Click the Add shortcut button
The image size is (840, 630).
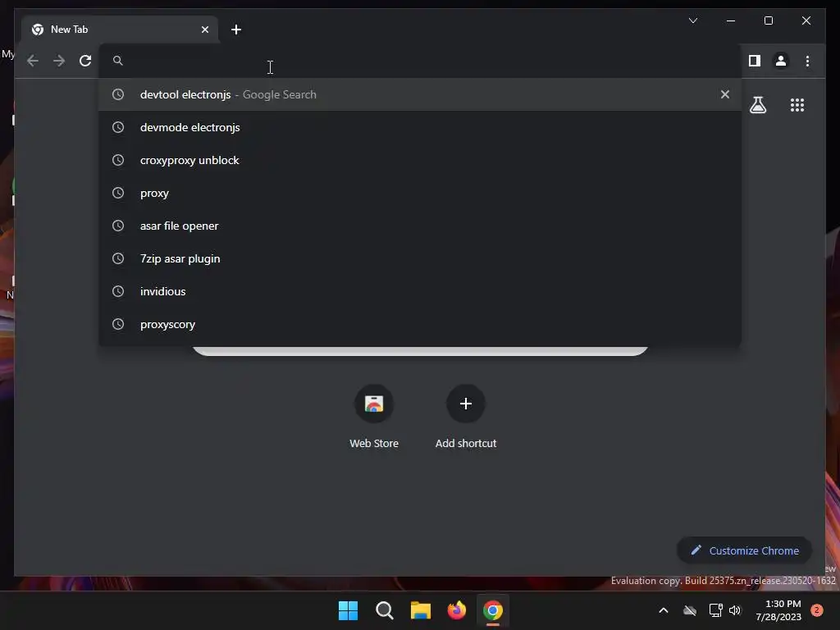[x=466, y=418]
